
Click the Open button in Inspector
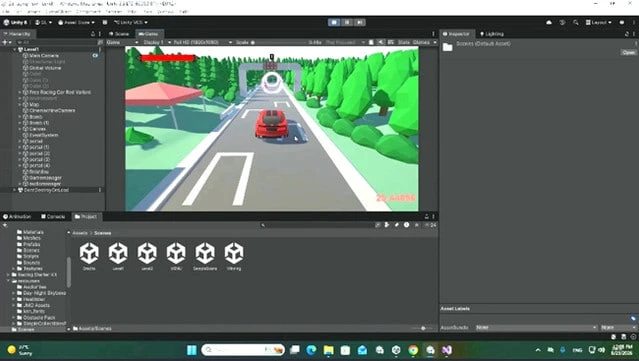click(629, 52)
